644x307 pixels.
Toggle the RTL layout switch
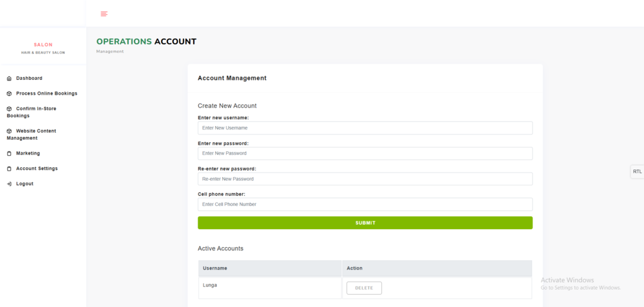pyautogui.click(x=637, y=172)
